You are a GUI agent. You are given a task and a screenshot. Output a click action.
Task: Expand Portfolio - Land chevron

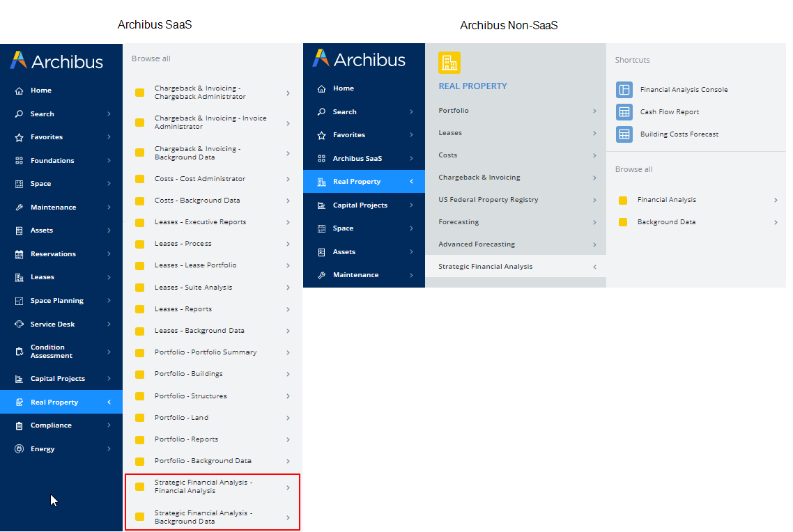[x=288, y=418]
